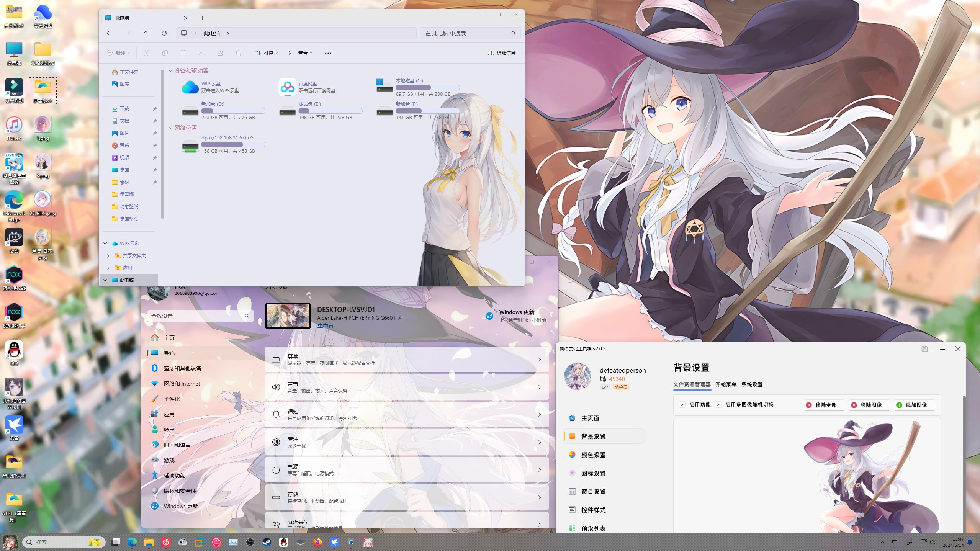
Task: Collapse the 设备和驱动器 group
Action: click(x=171, y=71)
